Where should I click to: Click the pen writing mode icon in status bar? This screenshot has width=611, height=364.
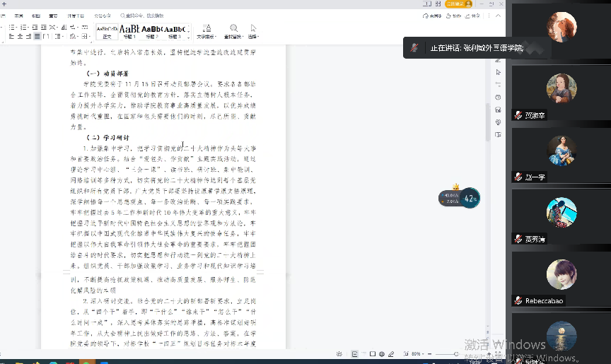pos(390,353)
